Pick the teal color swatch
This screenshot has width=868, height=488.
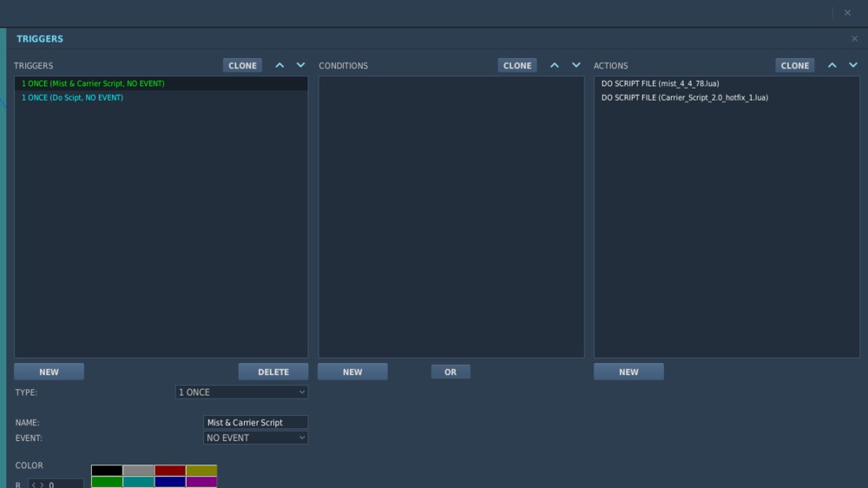(138, 482)
